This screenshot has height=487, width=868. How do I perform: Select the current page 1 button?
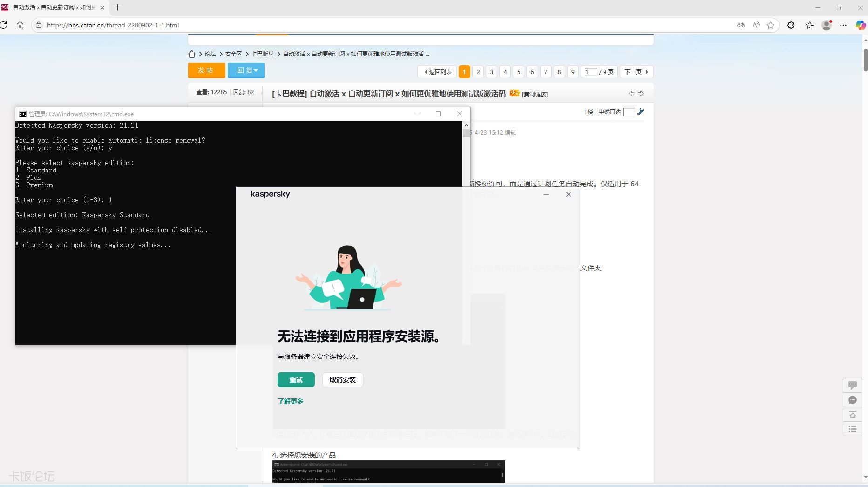[464, 72]
